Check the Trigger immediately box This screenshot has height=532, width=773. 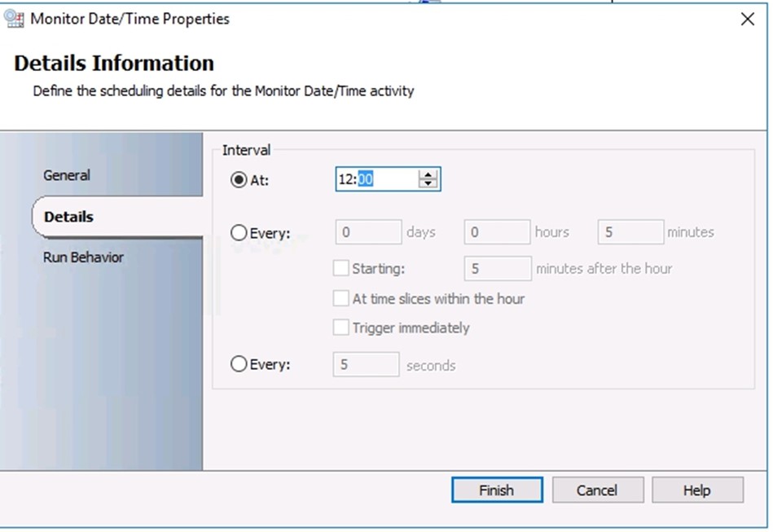coord(340,328)
